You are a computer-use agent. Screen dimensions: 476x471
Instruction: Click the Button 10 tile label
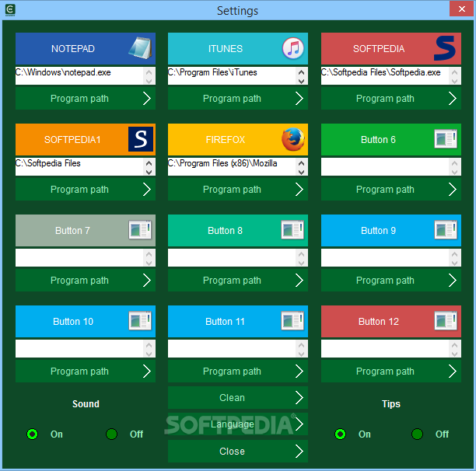click(x=73, y=322)
